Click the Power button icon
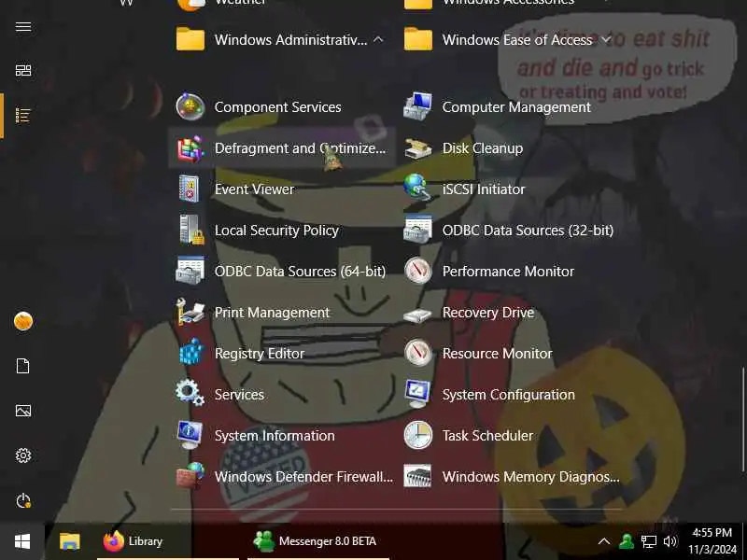Screen dimensions: 747x560 coord(22,500)
